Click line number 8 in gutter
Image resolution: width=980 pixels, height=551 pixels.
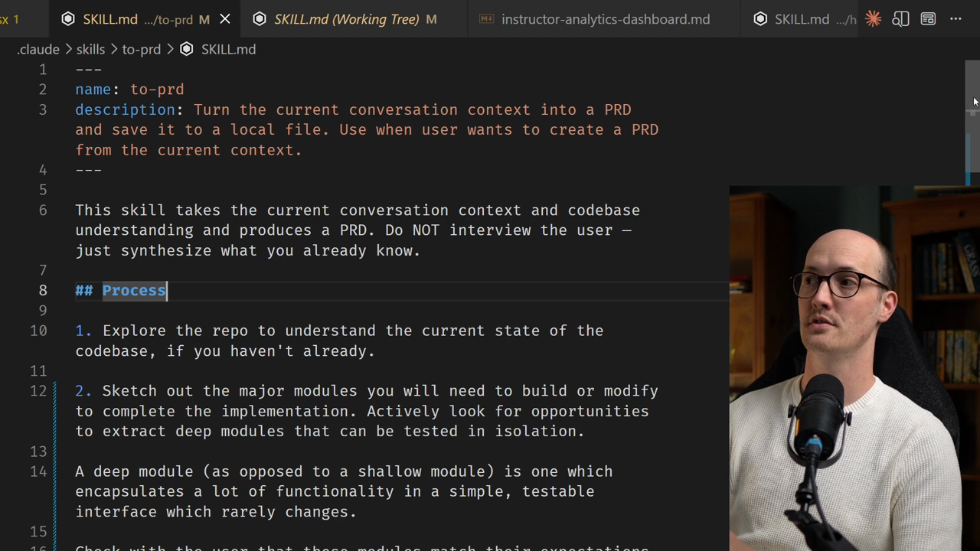click(43, 290)
